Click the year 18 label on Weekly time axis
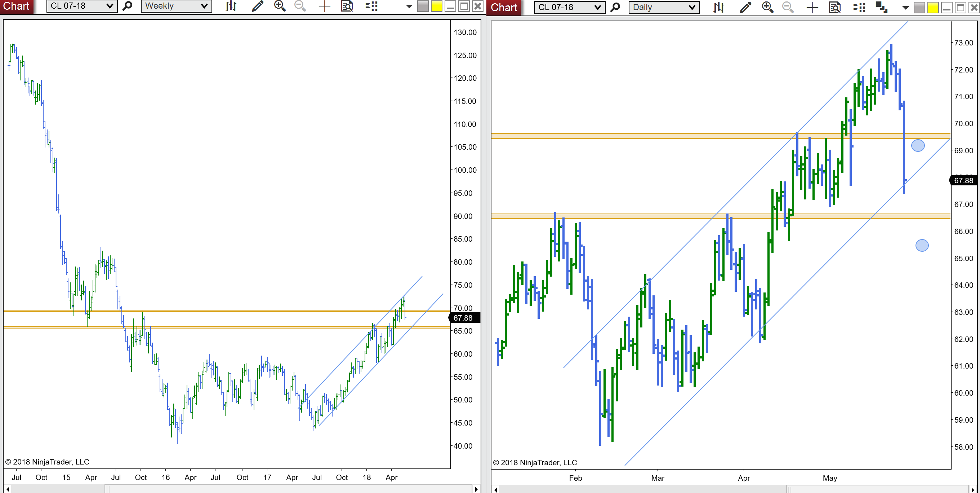This screenshot has width=980, height=493. [366, 477]
